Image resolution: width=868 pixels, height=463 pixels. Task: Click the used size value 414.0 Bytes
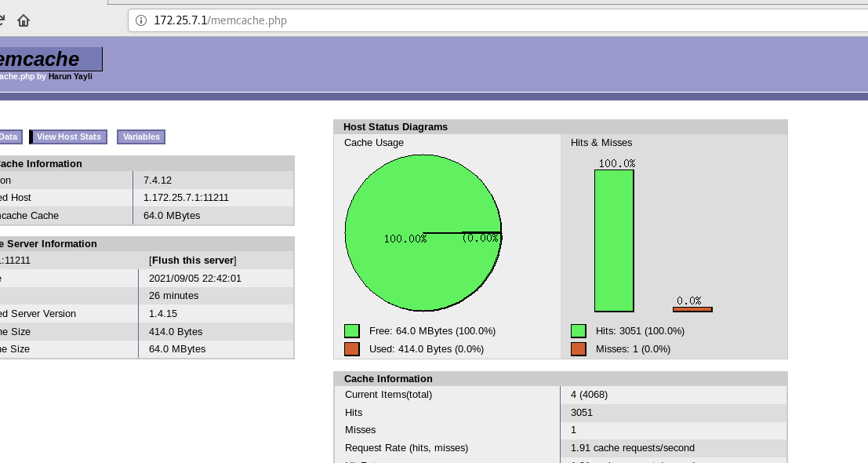[176, 332]
